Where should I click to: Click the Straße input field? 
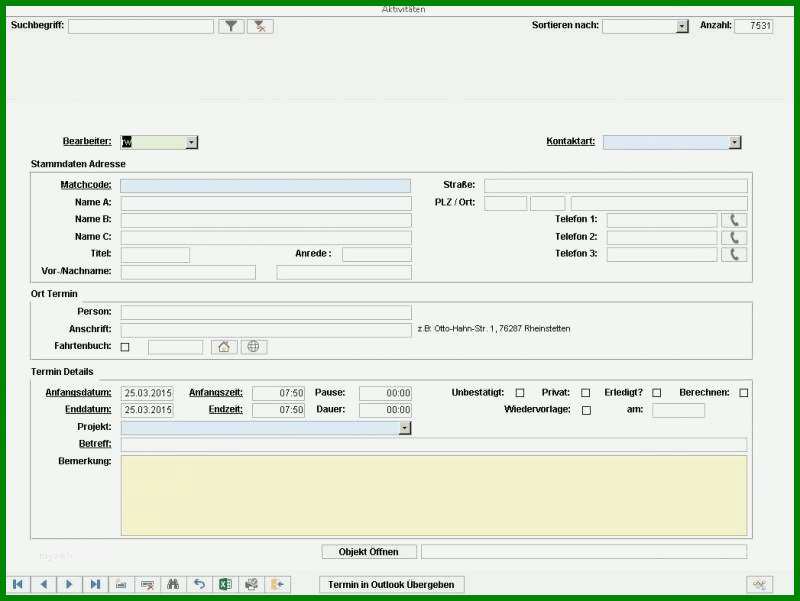616,186
